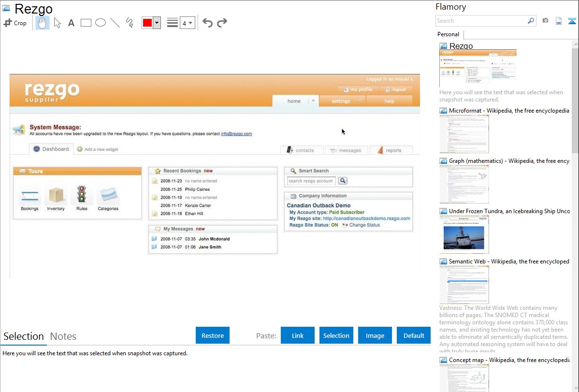
Task: Click the home tab in the Rezgo snapshot
Action: coord(294,101)
